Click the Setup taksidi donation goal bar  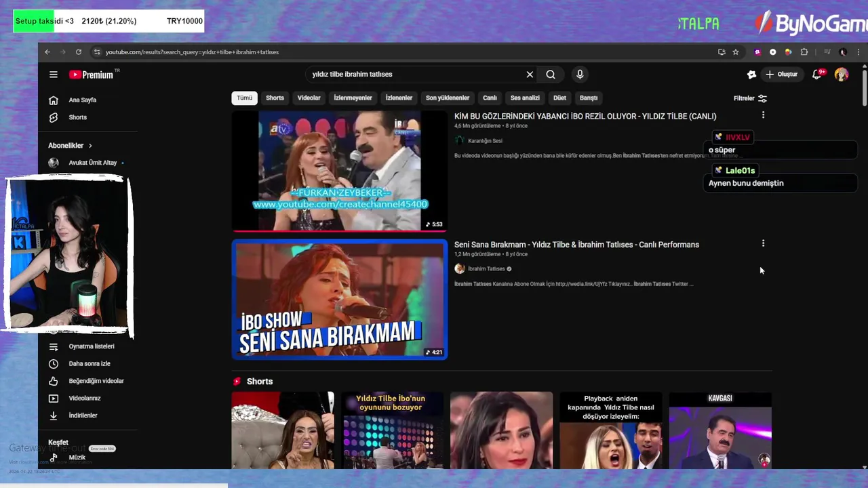click(x=108, y=21)
